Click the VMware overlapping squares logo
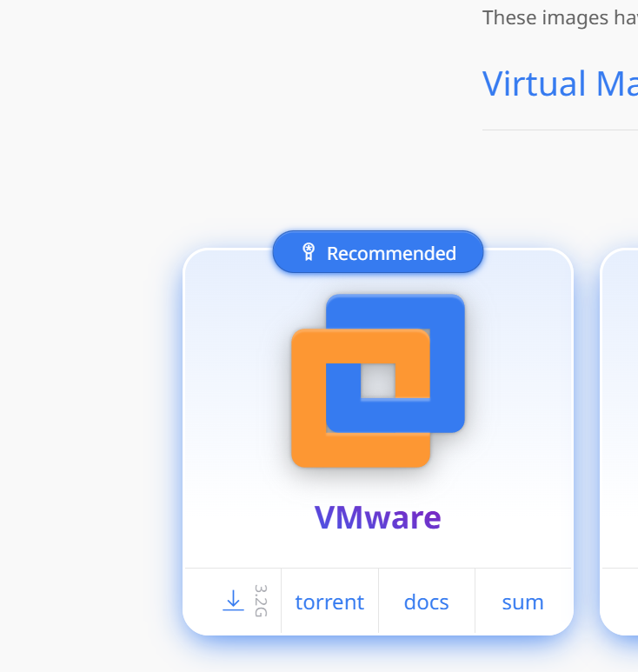Screen dimensions: 638x672 pyautogui.click(x=378, y=381)
